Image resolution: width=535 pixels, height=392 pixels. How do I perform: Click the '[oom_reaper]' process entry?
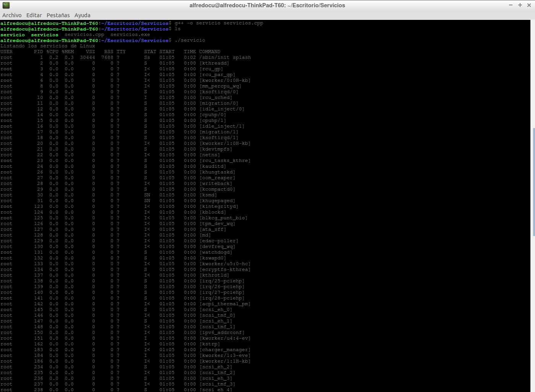[x=217, y=178]
